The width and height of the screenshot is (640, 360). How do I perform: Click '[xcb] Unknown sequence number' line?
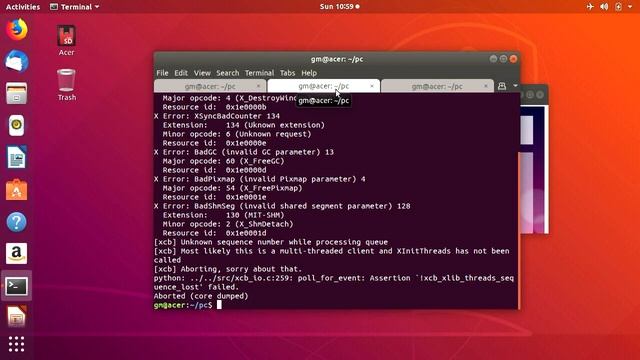(271, 242)
